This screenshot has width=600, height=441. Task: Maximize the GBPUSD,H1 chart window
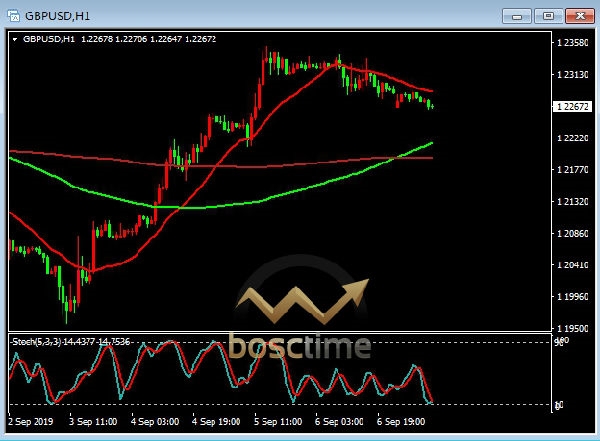click(548, 16)
